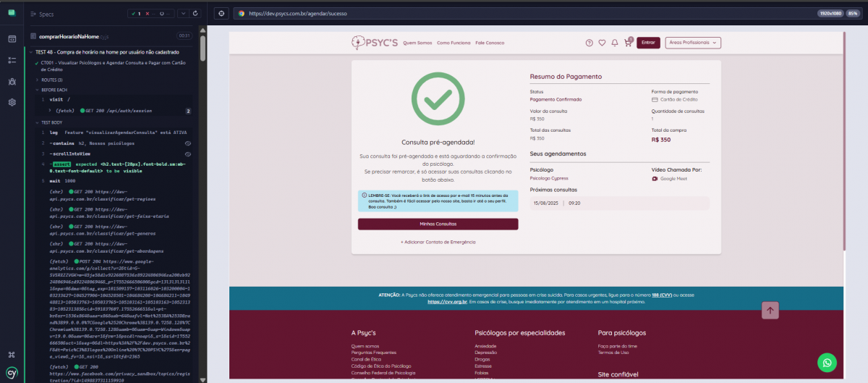Image resolution: width=868 pixels, height=383 pixels.
Task: Click the URL address bar field
Action: 506,13
